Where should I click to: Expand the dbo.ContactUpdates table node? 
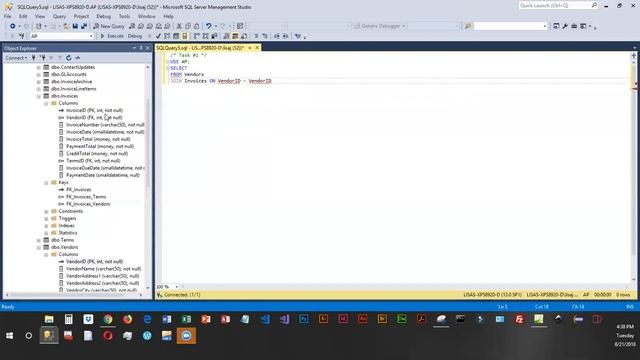(39, 67)
